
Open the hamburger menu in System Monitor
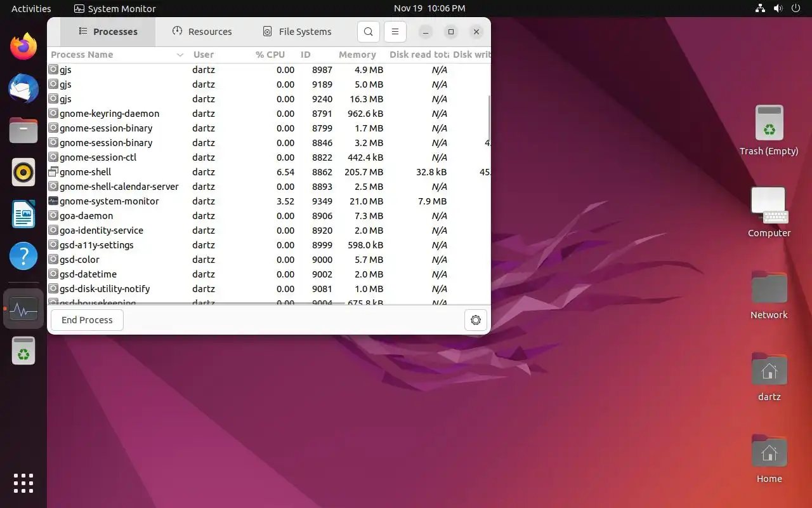(395, 32)
